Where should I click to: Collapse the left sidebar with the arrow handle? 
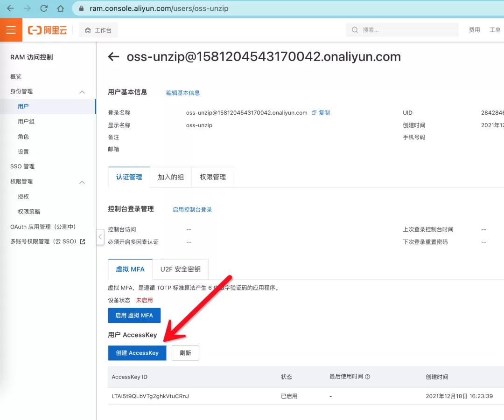coord(100,237)
